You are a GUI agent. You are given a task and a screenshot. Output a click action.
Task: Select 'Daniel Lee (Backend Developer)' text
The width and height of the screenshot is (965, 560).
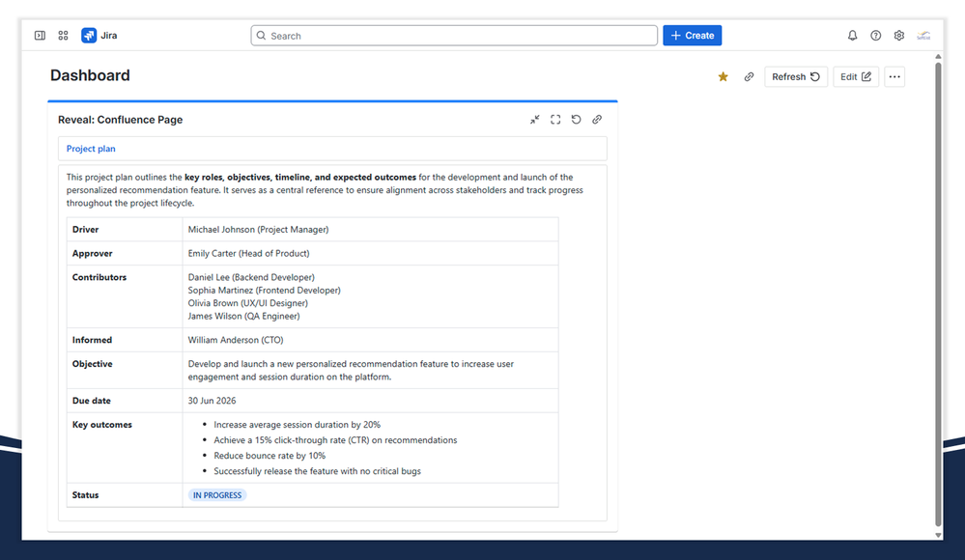tap(251, 277)
